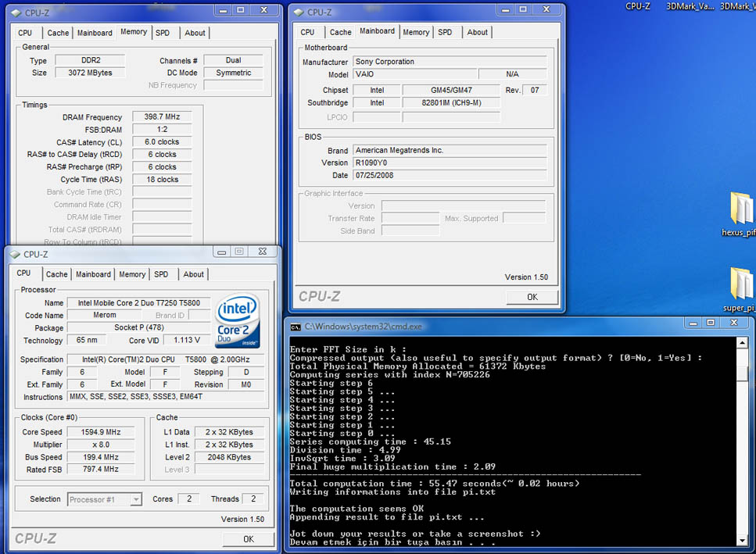756x554 pixels.
Task: Minimize the cmd.exe window
Action: point(693,323)
